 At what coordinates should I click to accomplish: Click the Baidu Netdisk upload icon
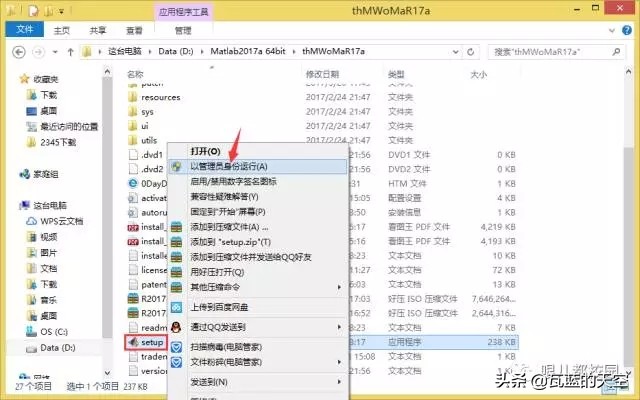[x=176, y=307]
